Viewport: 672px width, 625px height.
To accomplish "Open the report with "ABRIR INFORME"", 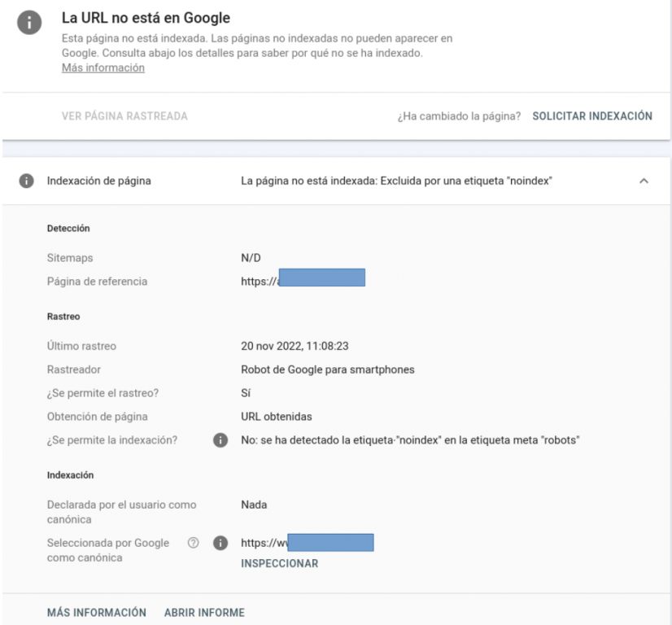I will coord(204,612).
